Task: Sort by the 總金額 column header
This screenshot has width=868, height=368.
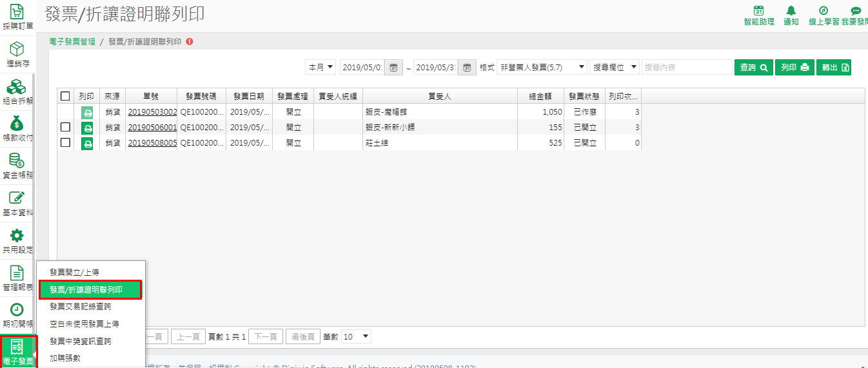Action: click(540, 96)
